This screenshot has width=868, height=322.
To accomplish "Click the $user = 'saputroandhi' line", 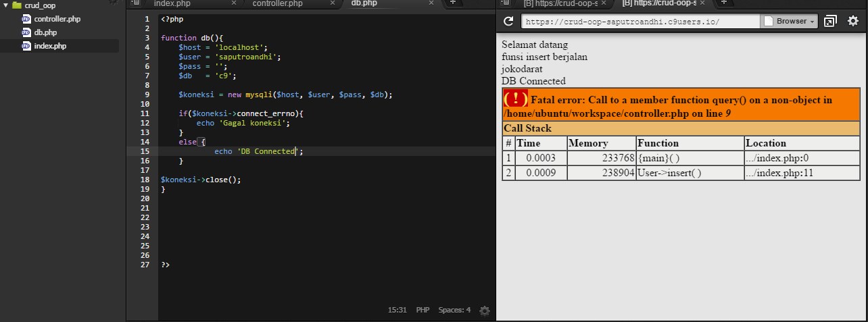I will 230,57.
